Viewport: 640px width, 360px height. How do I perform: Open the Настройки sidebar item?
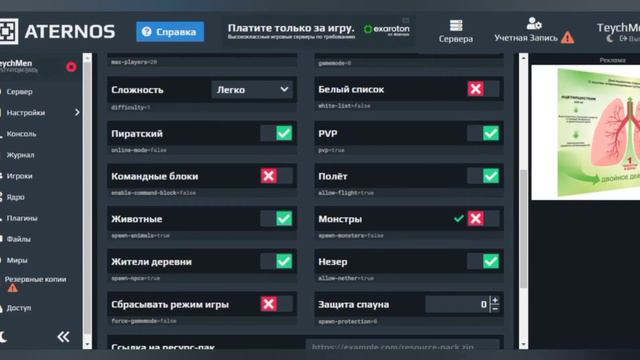pyautogui.click(x=26, y=113)
